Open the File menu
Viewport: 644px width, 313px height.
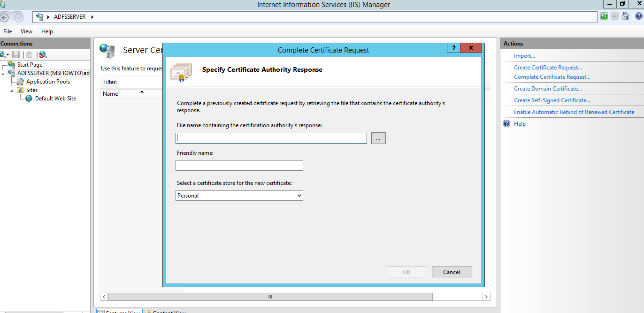click(x=8, y=31)
